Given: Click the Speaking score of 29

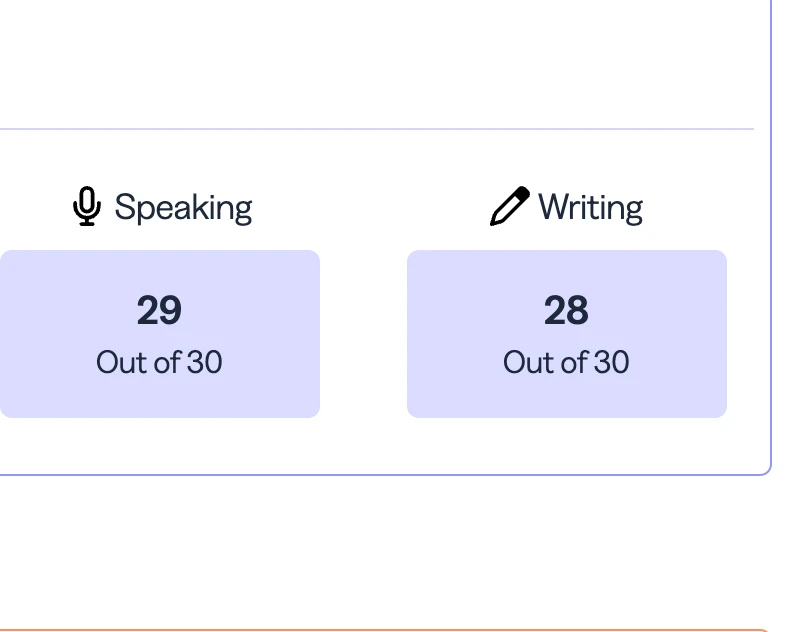Looking at the screenshot, I should [159, 311].
